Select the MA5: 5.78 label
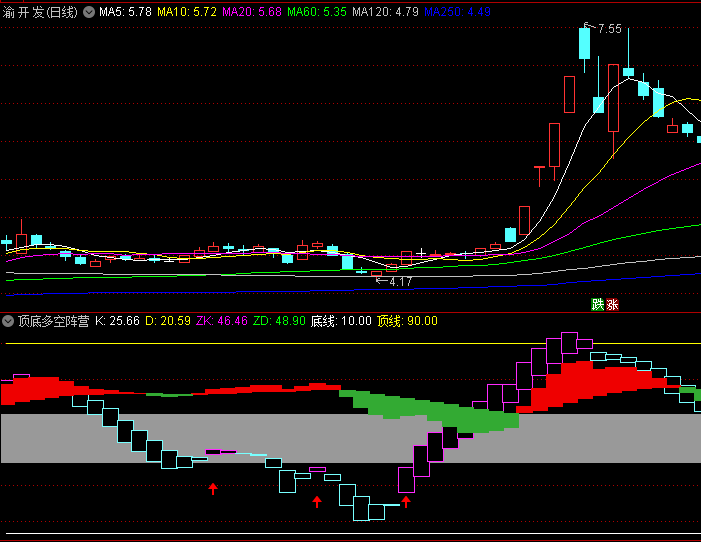 click(125, 12)
